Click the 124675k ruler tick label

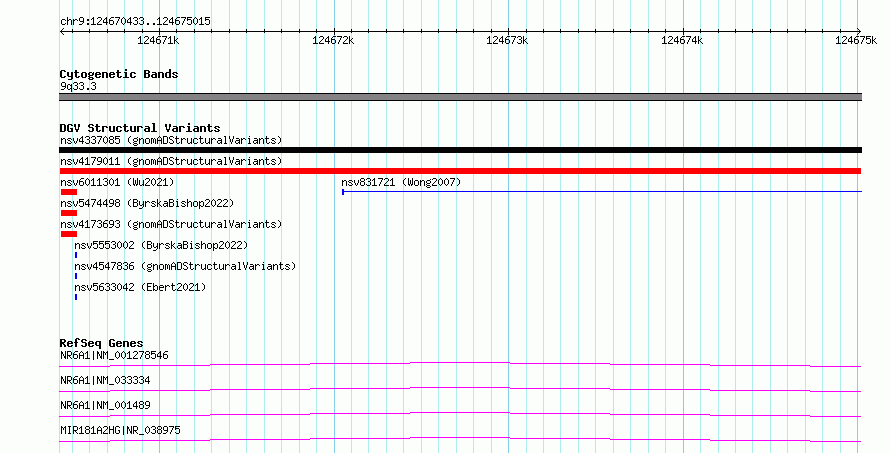(x=856, y=40)
